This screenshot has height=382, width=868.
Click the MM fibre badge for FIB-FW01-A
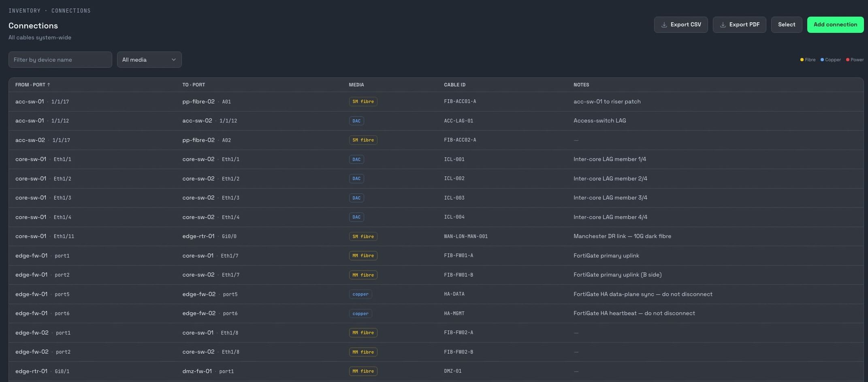point(363,255)
